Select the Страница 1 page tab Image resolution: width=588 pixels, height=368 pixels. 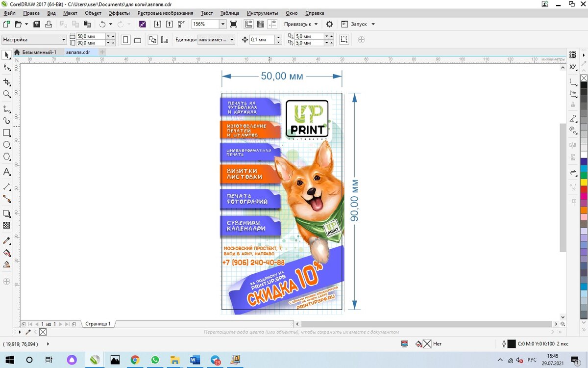(98, 324)
